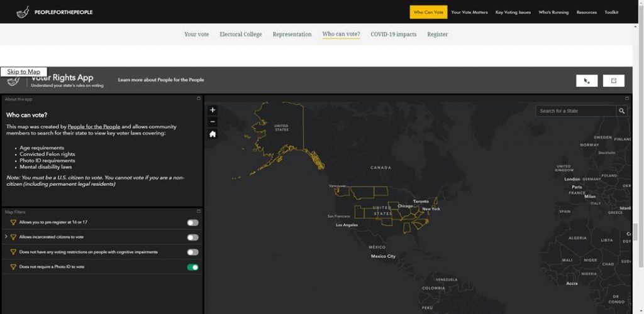Expand the incarcerated citizens filter row
644x314 pixels.
tap(6, 237)
